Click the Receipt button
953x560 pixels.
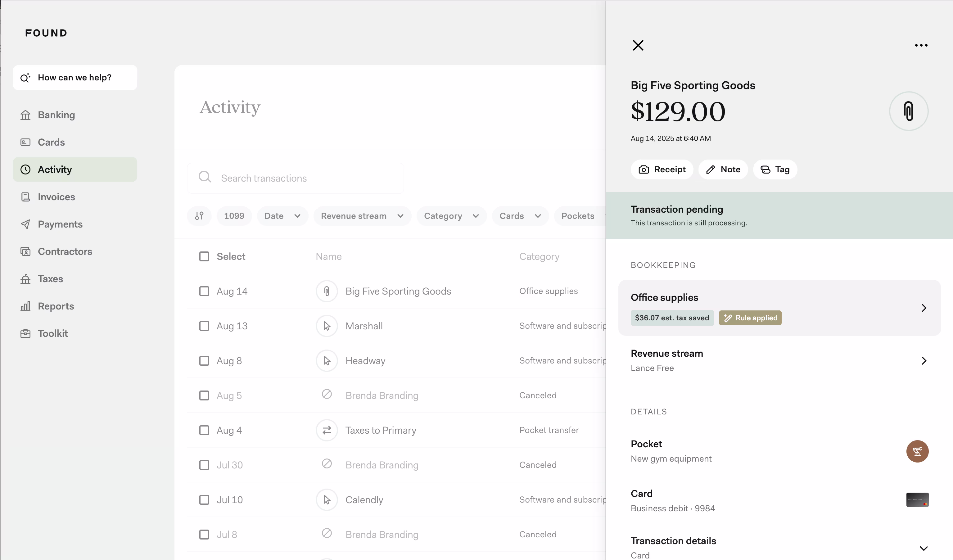[x=662, y=169]
